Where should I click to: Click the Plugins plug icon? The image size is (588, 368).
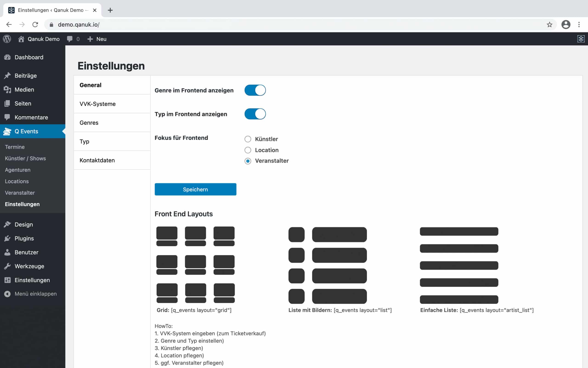(x=7, y=238)
